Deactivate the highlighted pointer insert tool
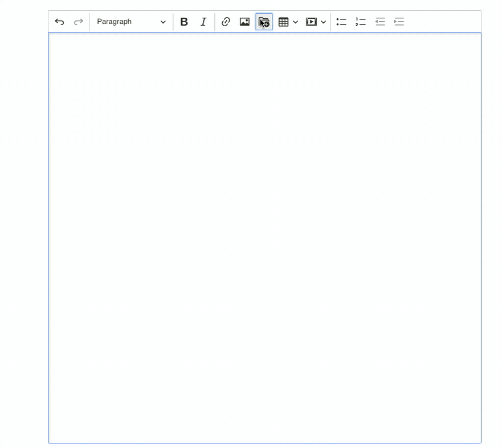The image size is (502, 448). point(264,22)
